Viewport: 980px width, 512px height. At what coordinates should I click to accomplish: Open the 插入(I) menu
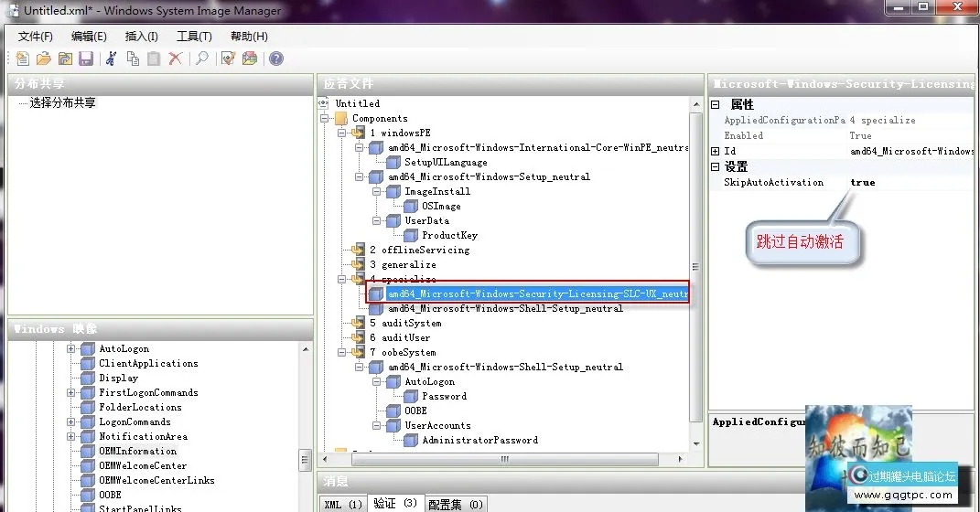141,37
